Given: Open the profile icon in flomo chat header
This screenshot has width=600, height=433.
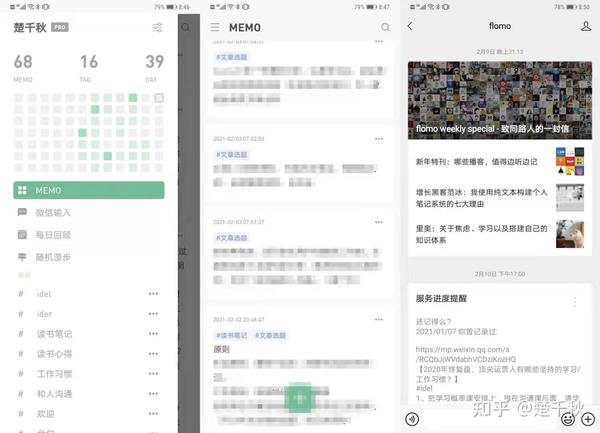Looking at the screenshot, I should click(x=585, y=26).
